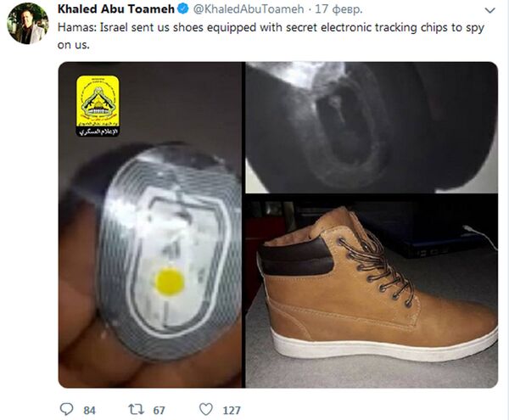509x420 pixels.
Task: Click the likes count 127
Action: click(x=232, y=411)
